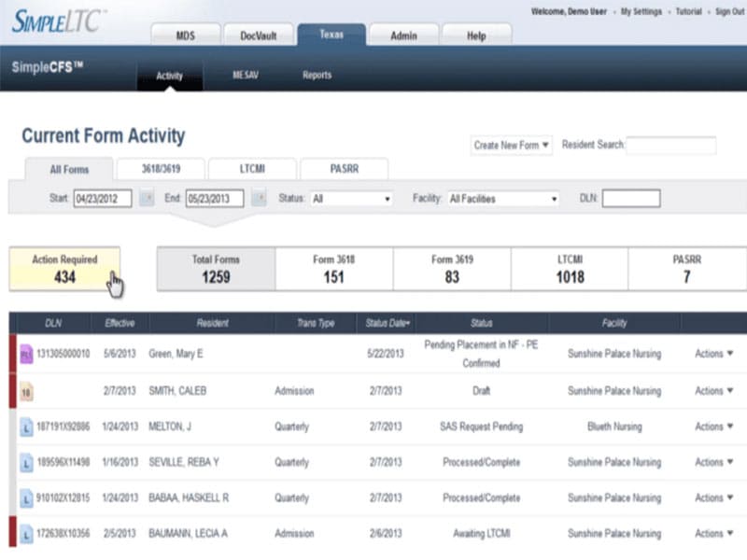Sort the table by Status Date column
The width and height of the screenshot is (747, 560).
tap(388, 323)
